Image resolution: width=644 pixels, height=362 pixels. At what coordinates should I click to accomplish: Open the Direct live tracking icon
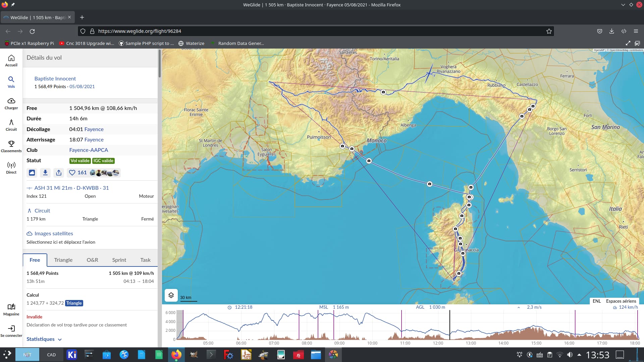coord(11,168)
